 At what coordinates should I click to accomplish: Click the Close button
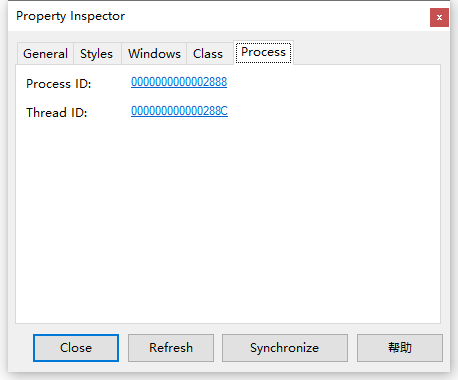click(x=76, y=348)
